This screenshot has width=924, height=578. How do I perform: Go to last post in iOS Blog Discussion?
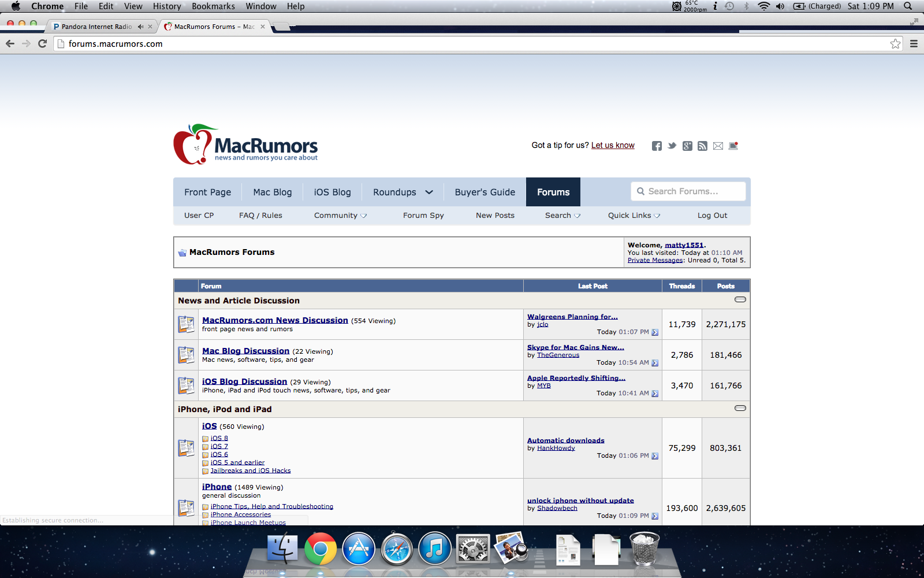coord(655,394)
